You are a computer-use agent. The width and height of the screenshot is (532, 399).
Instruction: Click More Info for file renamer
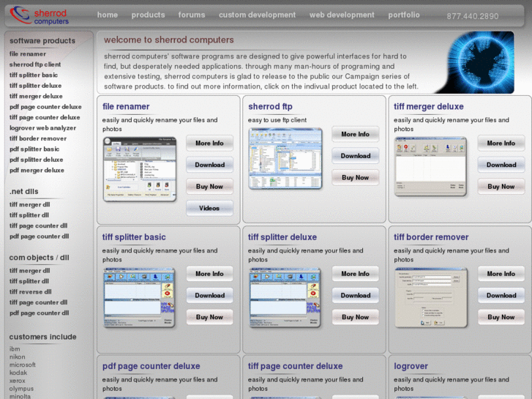(209, 143)
